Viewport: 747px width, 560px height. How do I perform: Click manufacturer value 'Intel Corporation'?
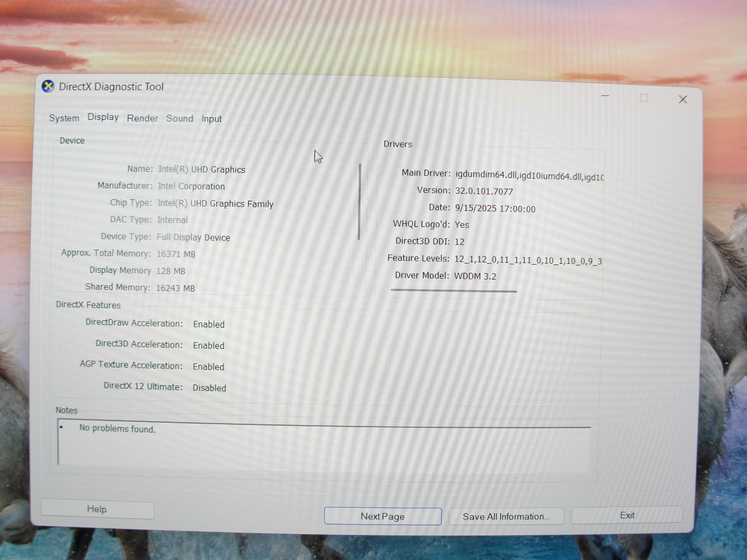(x=191, y=186)
